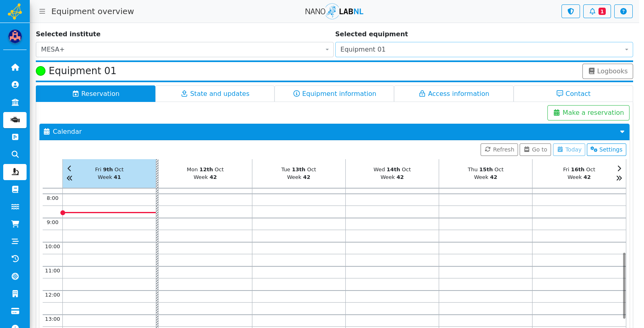Open the credit card icon in the sidebar
Viewport: 644px width, 328px height.
pos(15,311)
